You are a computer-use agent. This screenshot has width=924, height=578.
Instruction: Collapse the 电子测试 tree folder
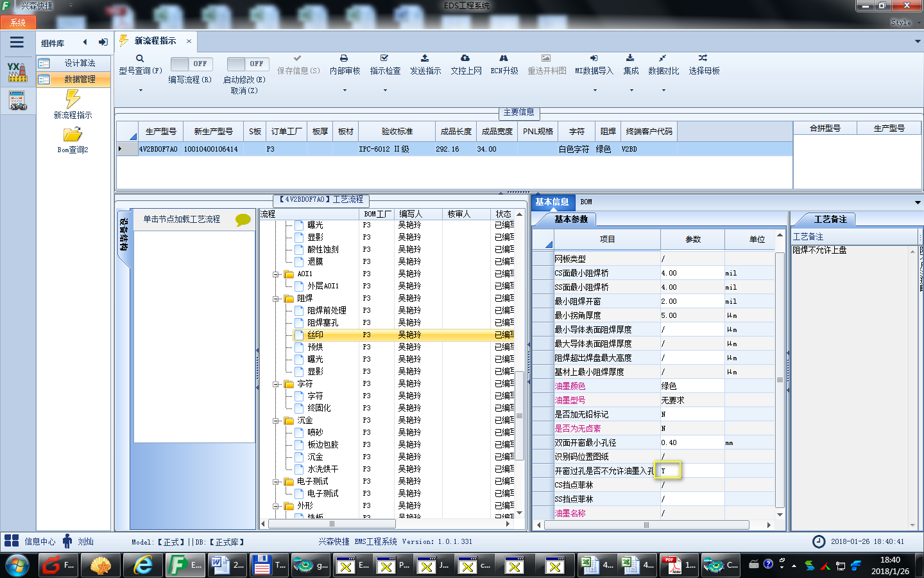coord(277,482)
